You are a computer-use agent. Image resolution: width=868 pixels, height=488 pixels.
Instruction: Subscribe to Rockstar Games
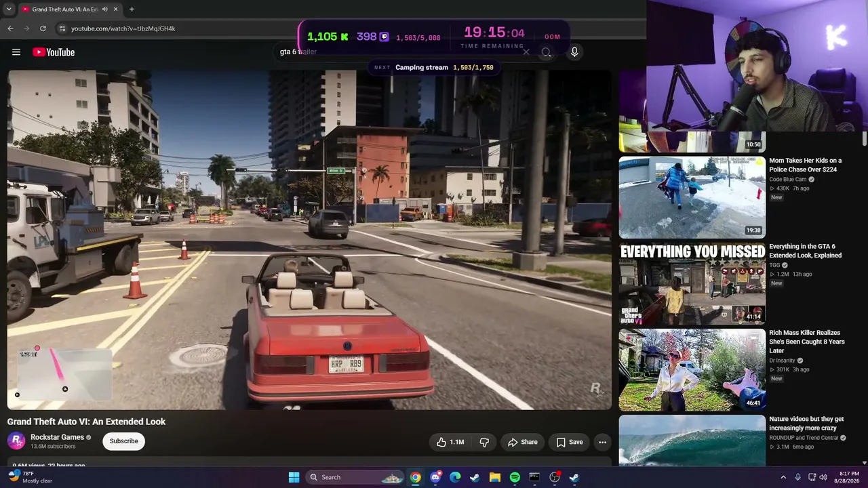[123, 441]
